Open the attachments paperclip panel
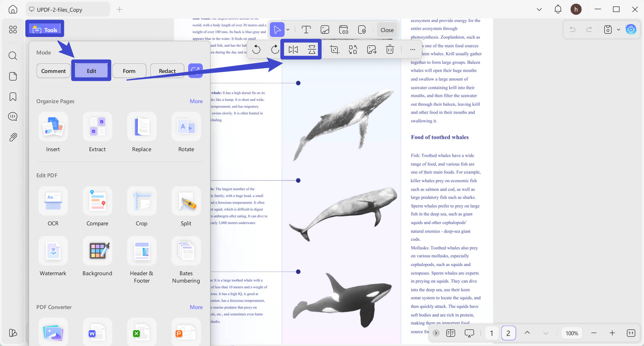This screenshot has height=346, width=644. pyautogui.click(x=13, y=137)
